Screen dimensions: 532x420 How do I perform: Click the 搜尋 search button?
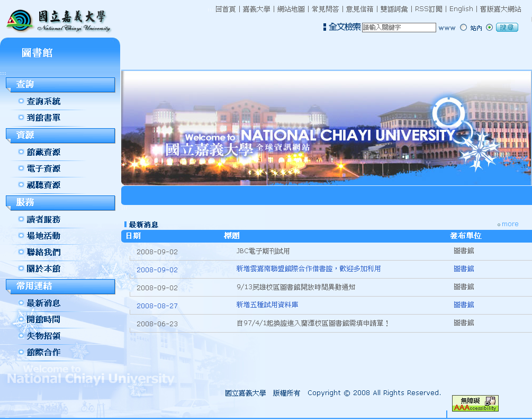click(507, 28)
